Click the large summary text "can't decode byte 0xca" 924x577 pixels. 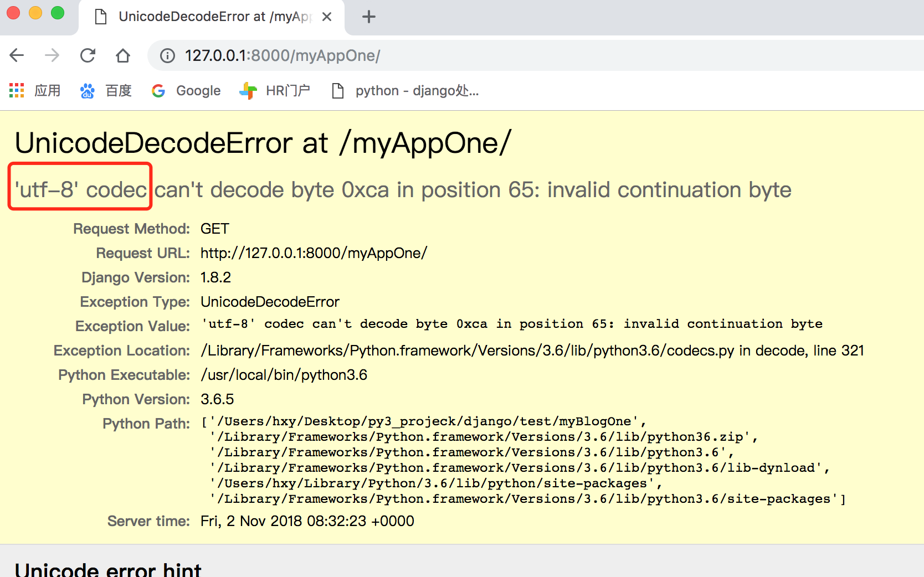click(x=272, y=190)
